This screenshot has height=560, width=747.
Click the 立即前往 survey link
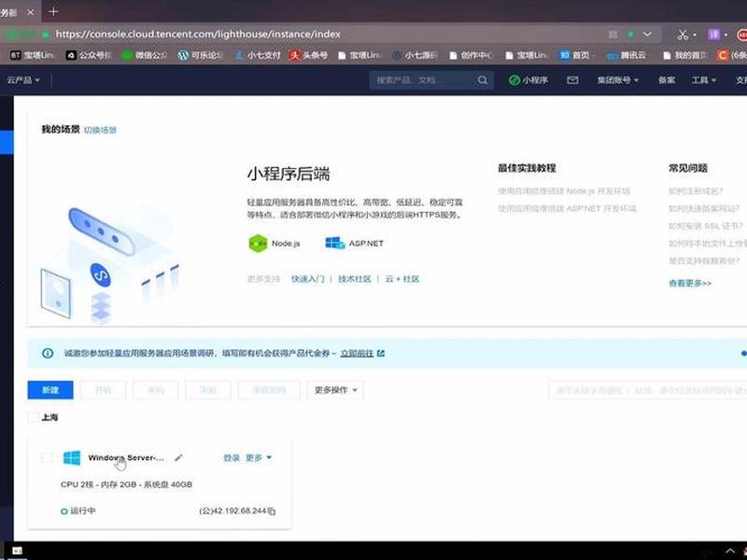[357, 354]
